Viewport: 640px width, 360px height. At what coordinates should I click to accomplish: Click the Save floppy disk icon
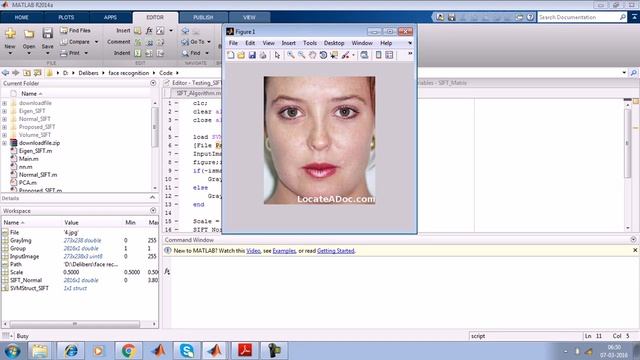pyautogui.click(x=47, y=33)
